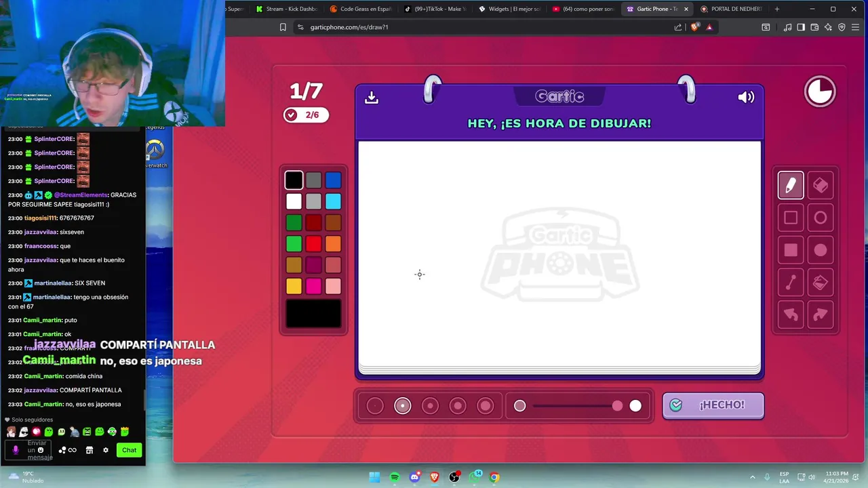This screenshot has width=868, height=488.
Task: Select the paint bucket fill tool
Action: (821, 283)
